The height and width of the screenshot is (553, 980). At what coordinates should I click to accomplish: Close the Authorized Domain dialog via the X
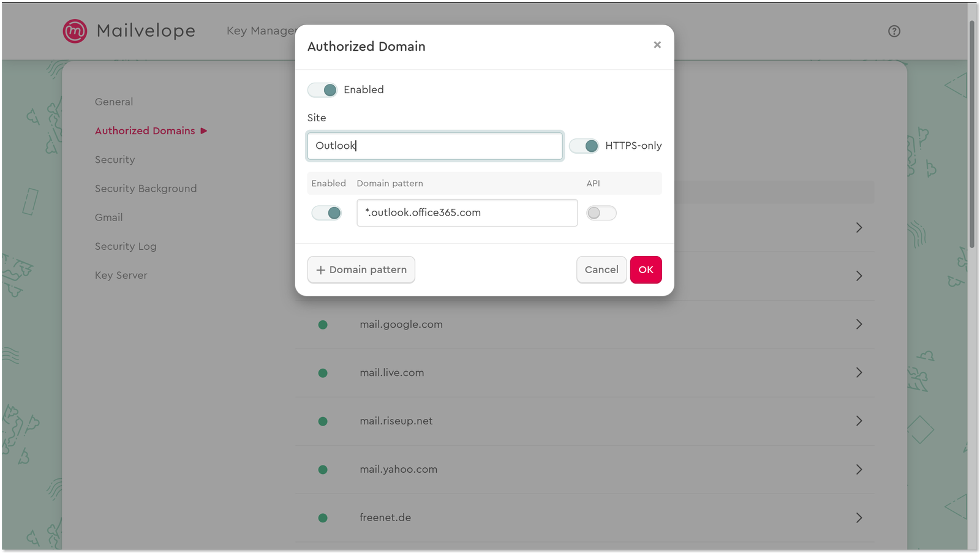657,45
